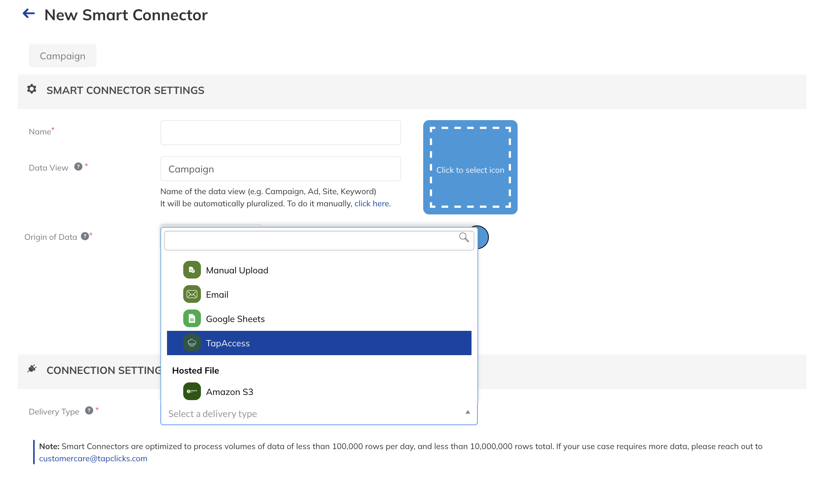Viewport: 814px width, 504px height.
Task: Click the Data View help question icon
Action: click(x=78, y=167)
